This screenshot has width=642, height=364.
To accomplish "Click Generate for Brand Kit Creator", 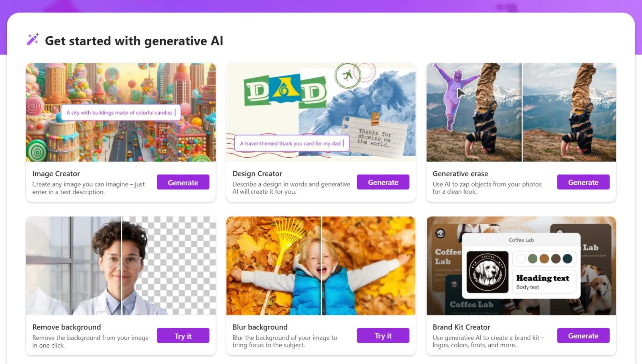I will [x=583, y=336].
